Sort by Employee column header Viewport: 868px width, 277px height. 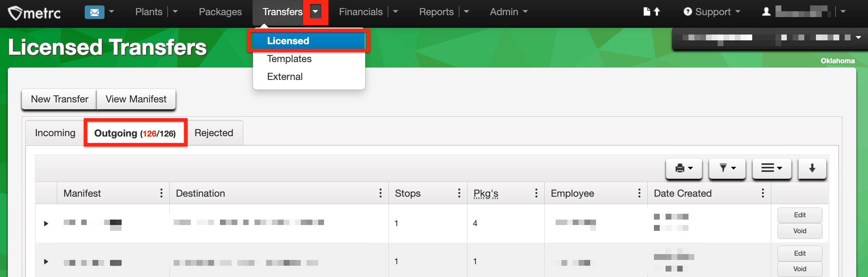tap(572, 193)
